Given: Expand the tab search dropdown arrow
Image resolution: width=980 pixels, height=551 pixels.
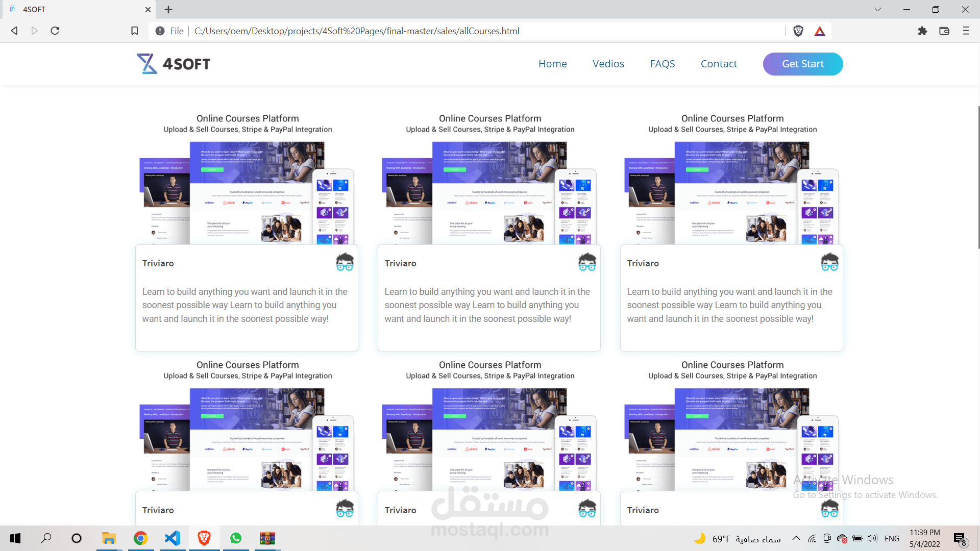Looking at the screenshot, I should pos(877,9).
